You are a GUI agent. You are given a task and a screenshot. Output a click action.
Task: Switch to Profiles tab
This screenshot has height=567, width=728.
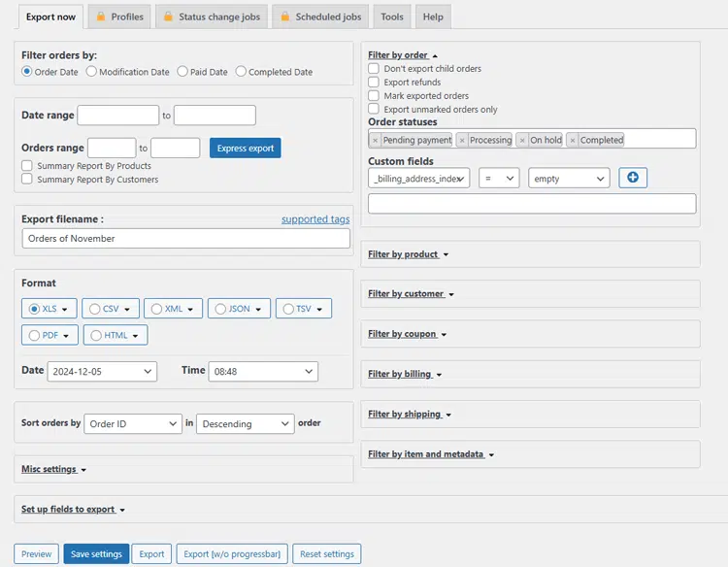click(x=119, y=17)
